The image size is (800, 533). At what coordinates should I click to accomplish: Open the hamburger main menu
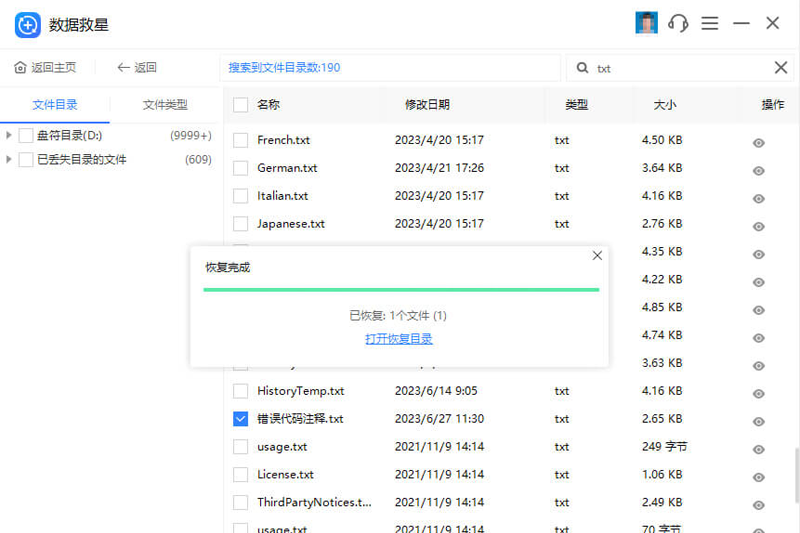710,23
